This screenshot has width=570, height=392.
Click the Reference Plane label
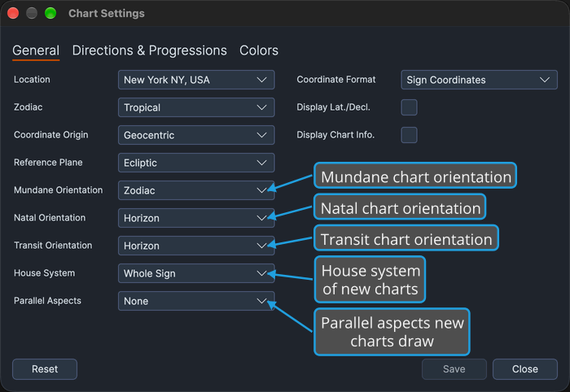[48, 162]
